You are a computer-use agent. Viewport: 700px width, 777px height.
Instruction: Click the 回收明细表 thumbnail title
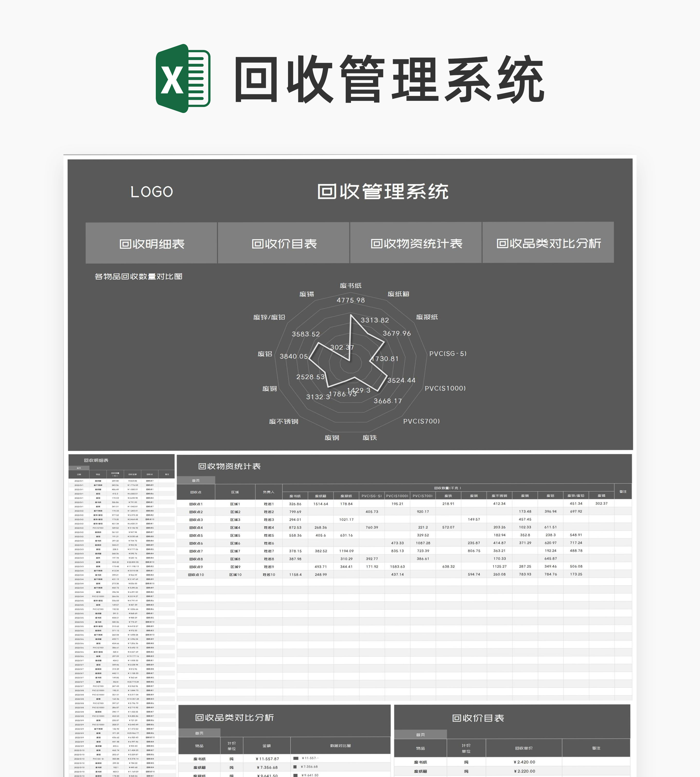point(96,460)
